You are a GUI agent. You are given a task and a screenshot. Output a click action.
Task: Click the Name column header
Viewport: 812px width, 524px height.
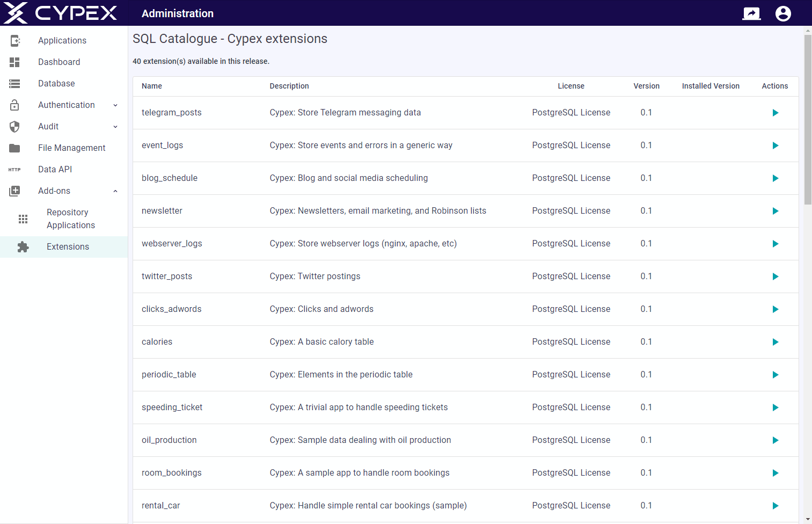click(152, 86)
